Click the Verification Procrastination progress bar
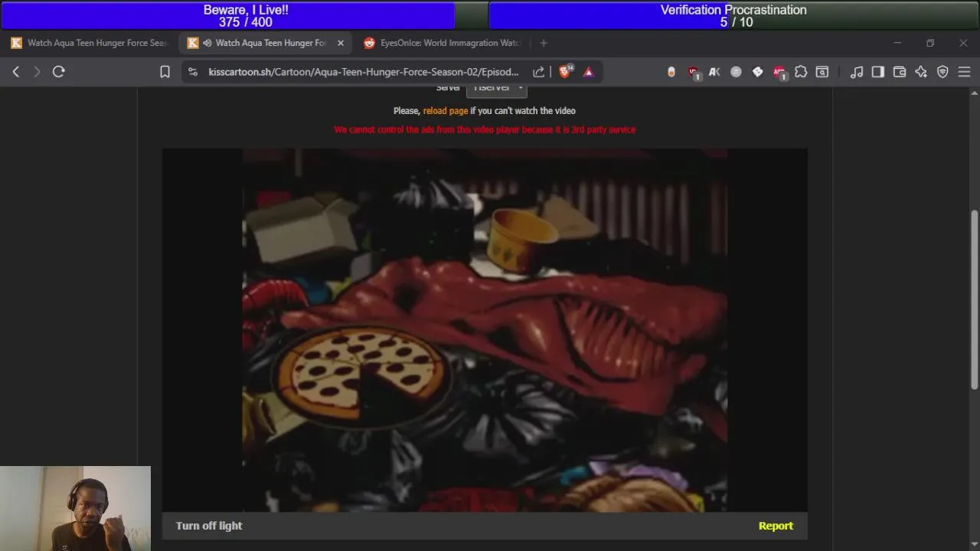This screenshot has height=551, width=980. point(733,15)
